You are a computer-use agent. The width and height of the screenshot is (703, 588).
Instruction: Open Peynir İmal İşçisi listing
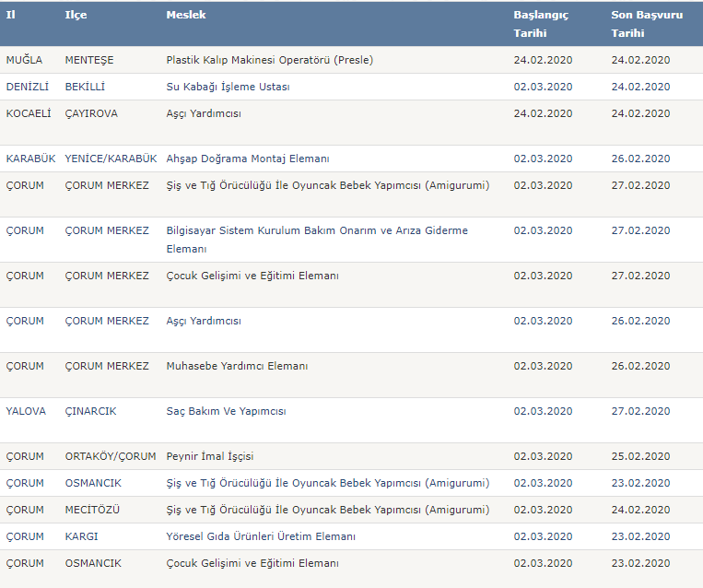pyautogui.click(x=210, y=456)
